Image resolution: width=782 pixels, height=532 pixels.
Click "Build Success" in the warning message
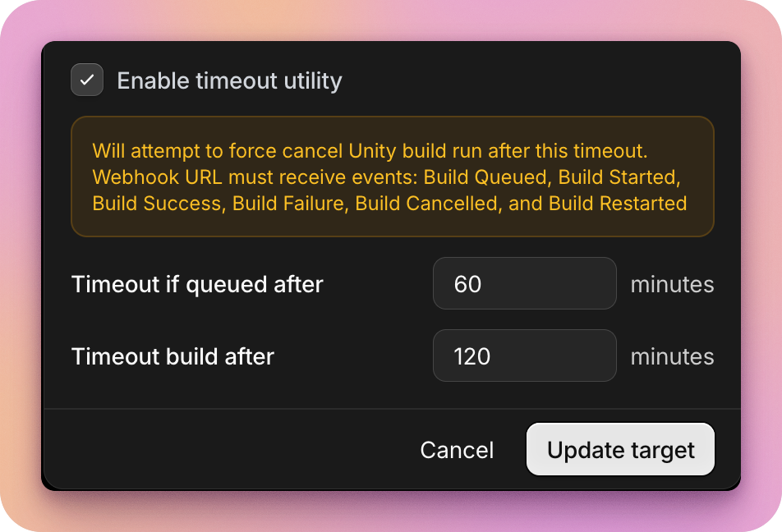[156, 204]
